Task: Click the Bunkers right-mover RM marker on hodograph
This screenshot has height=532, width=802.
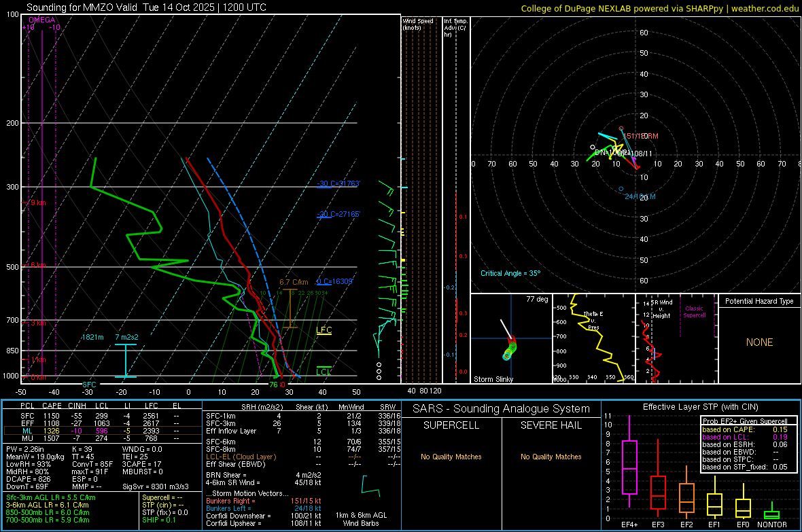Action: (x=621, y=129)
